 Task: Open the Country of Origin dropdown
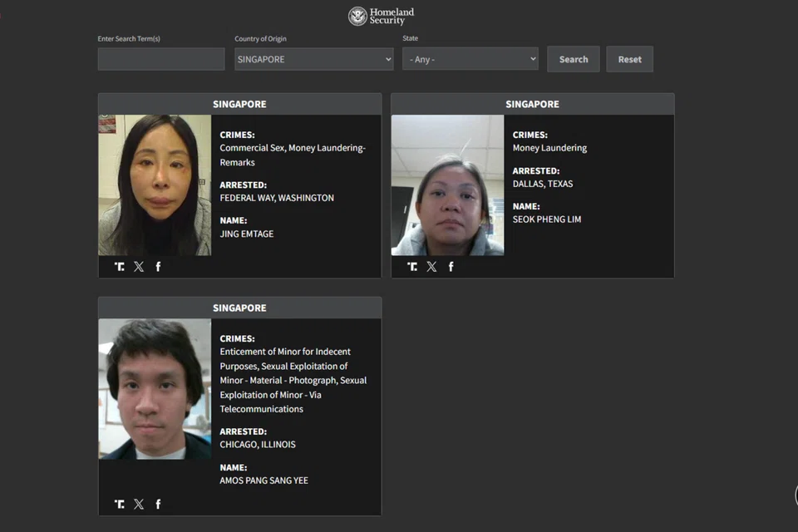pyautogui.click(x=313, y=59)
